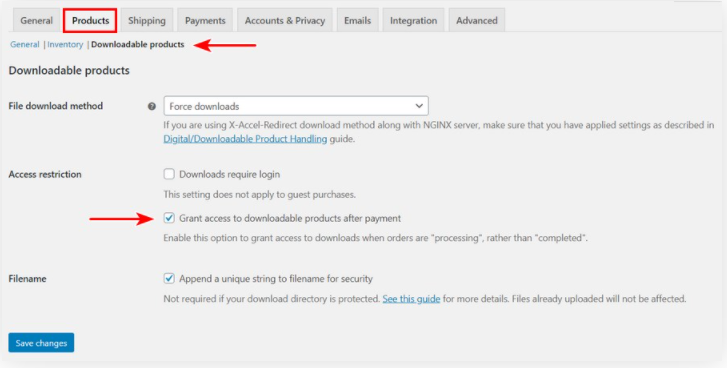Click the 'Enable this option to grant access' description
Image resolution: width=727 pixels, height=368 pixels.
coord(376,238)
